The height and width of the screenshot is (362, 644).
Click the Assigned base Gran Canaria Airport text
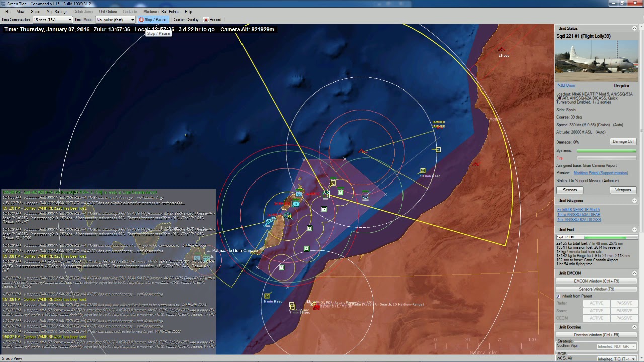click(x=587, y=166)
